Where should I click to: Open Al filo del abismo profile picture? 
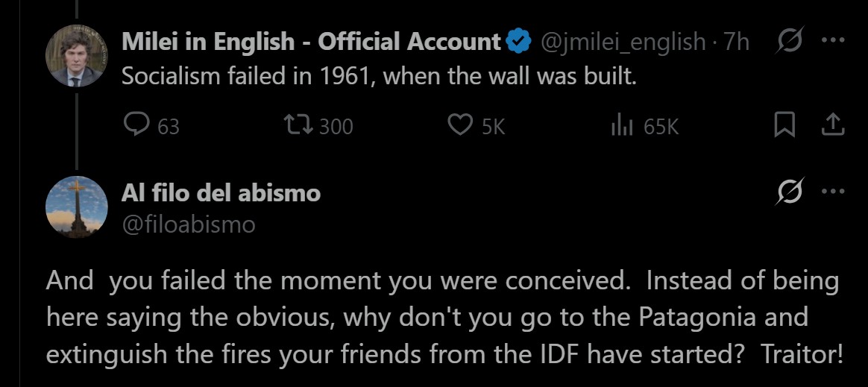click(x=78, y=207)
